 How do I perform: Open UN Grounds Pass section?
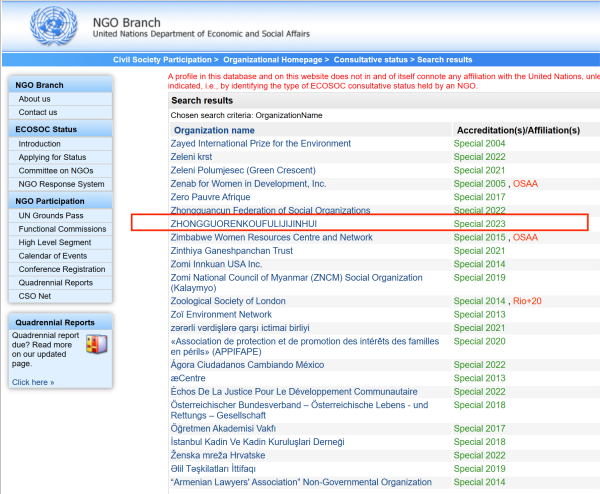pos(51,216)
